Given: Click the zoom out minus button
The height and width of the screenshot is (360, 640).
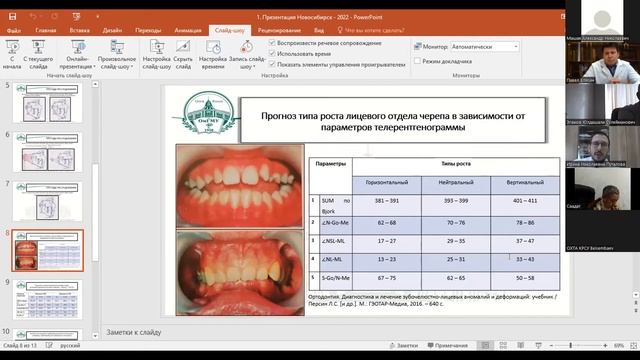Looking at the screenshot, I should click(551, 346).
